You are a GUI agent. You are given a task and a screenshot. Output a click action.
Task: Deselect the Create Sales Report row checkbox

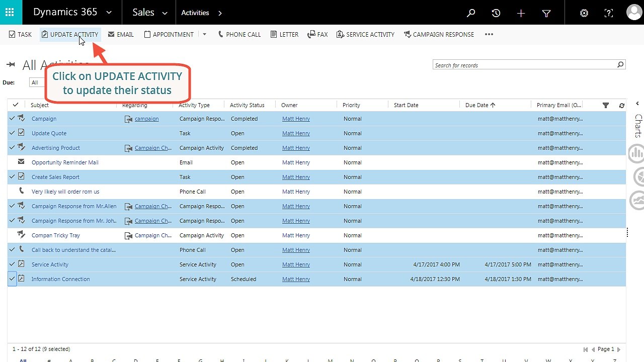(x=12, y=177)
